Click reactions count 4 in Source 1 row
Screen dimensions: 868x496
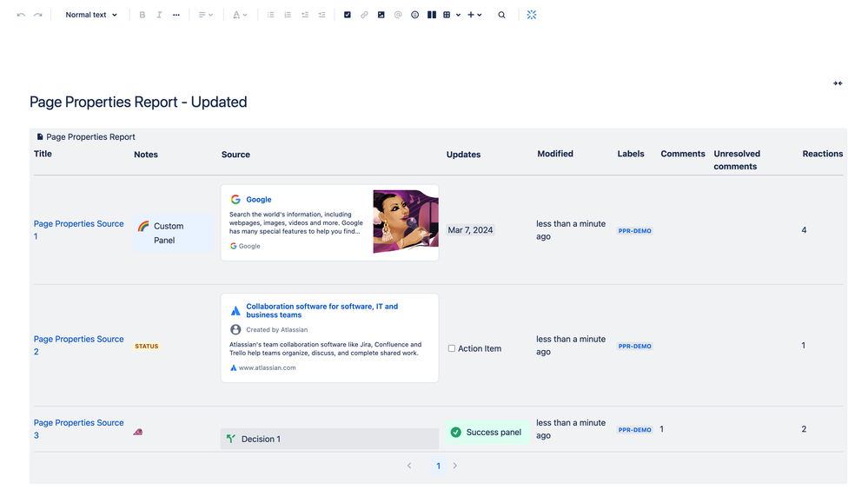[x=804, y=229]
